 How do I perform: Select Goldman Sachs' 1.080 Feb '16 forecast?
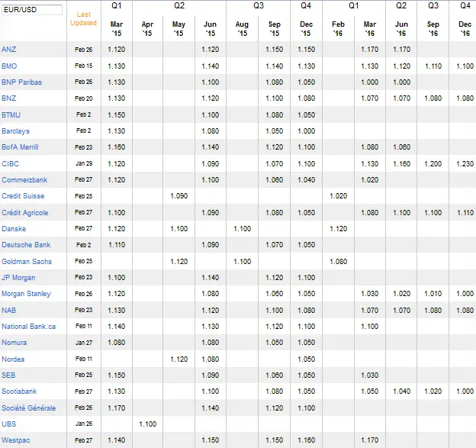339,262
